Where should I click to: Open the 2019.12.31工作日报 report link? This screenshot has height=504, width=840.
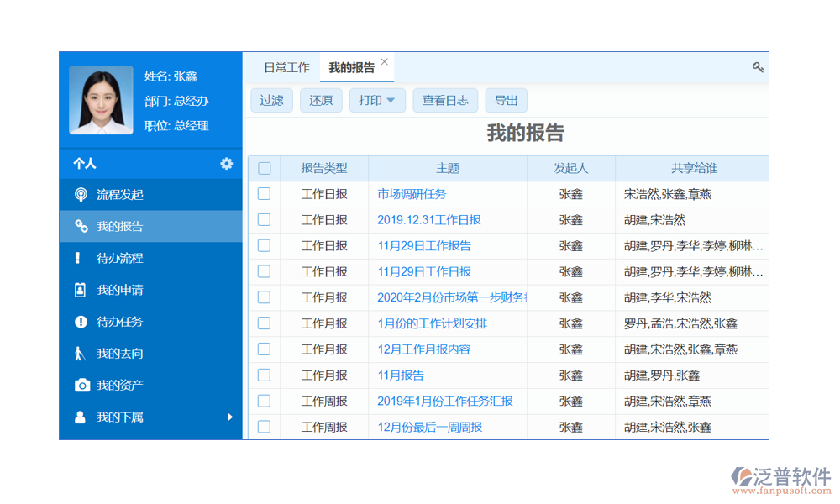(428, 220)
